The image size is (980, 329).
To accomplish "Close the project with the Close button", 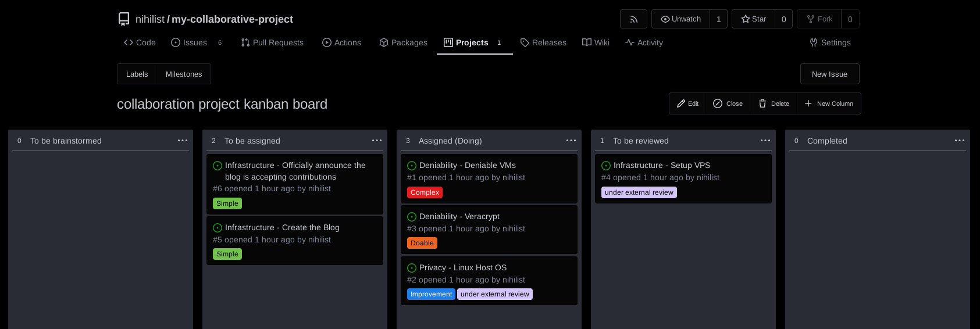I will 728,103.
